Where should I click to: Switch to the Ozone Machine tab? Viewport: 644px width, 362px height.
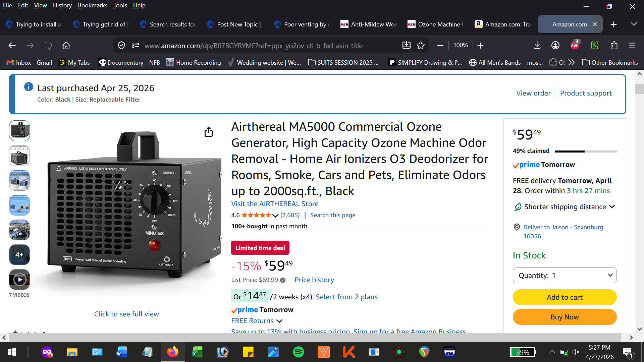coord(436,24)
